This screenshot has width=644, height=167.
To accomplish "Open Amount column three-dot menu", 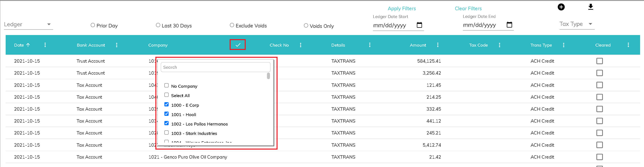I will (437, 45).
